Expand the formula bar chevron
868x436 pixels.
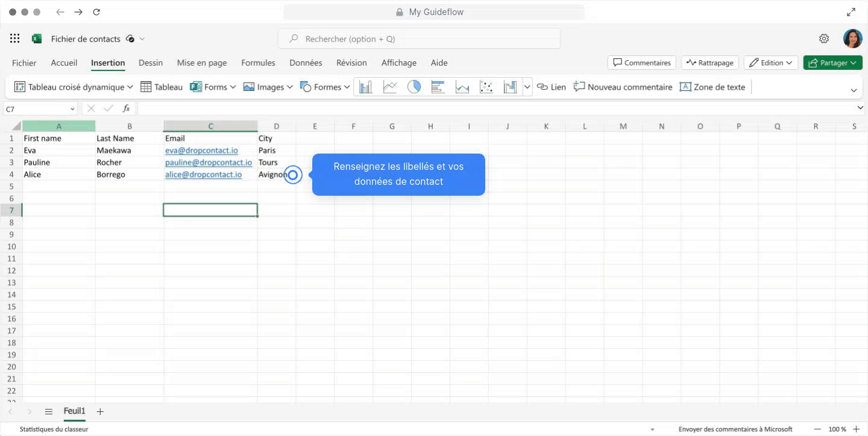pos(860,108)
